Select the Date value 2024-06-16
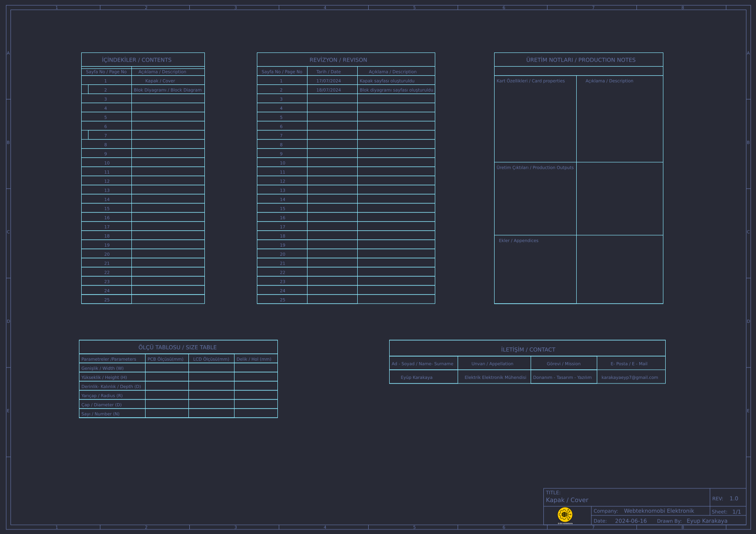756x534 pixels. click(631, 521)
